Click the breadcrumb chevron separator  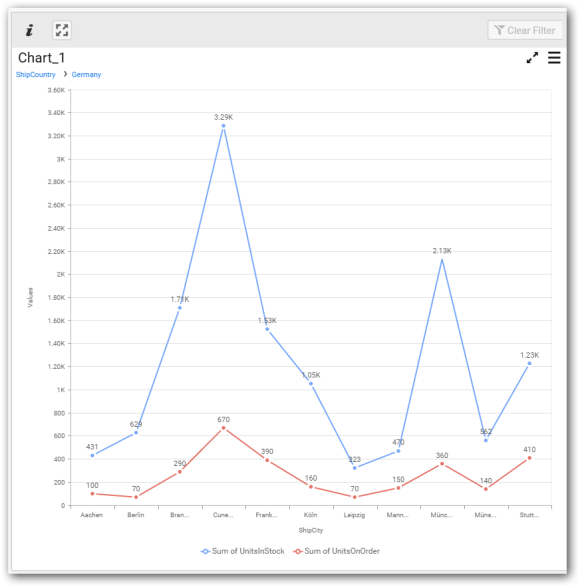pos(65,74)
